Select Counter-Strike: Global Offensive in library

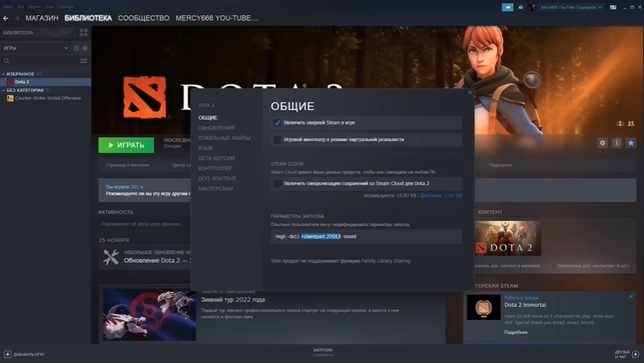(x=47, y=98)
